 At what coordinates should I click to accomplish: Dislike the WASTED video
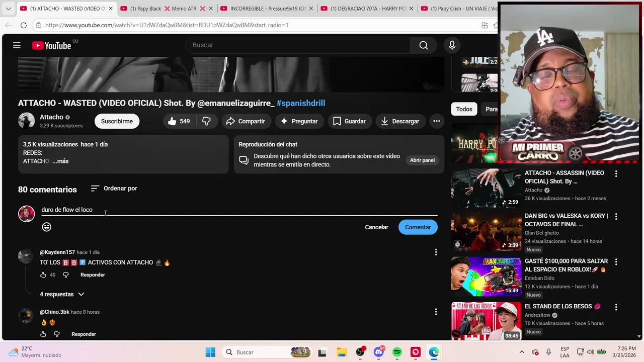(206, 121)
